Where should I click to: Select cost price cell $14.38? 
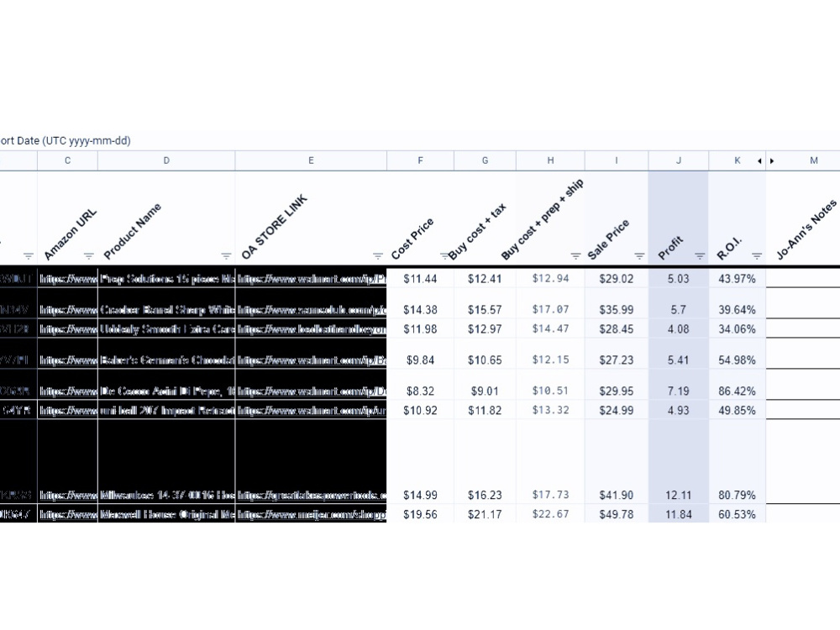tap(420, 304)
